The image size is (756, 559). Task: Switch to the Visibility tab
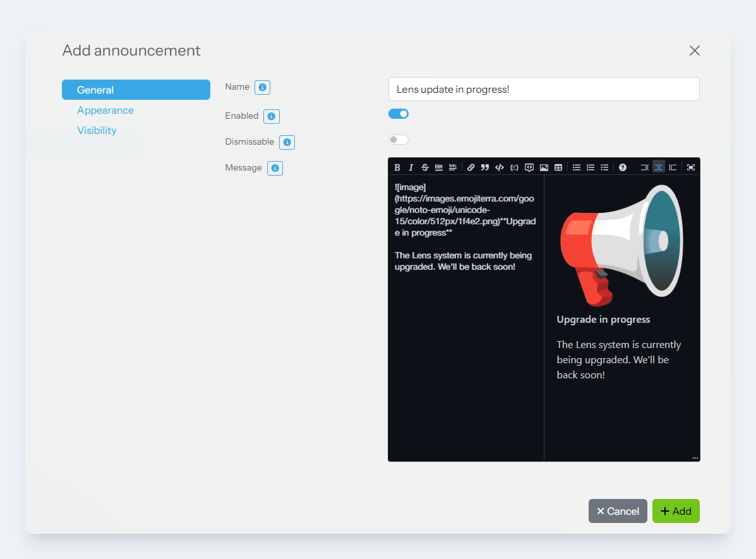97,130
